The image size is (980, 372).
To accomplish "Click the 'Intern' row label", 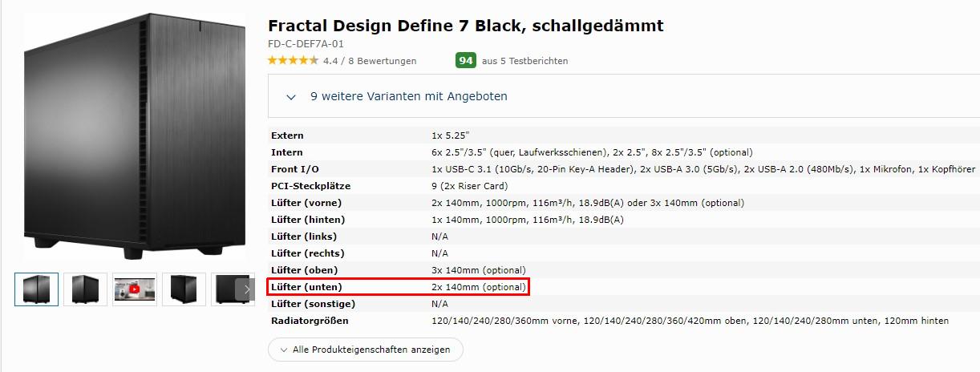I will [x=286, y=152].
